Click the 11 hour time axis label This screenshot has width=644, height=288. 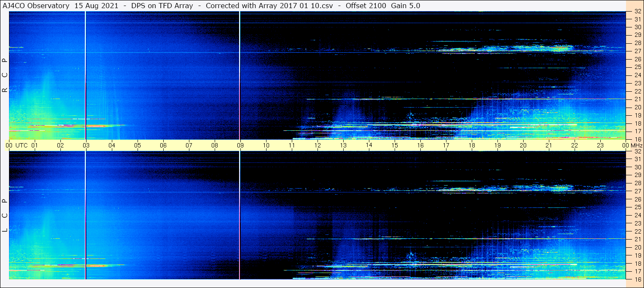[291, 145]
